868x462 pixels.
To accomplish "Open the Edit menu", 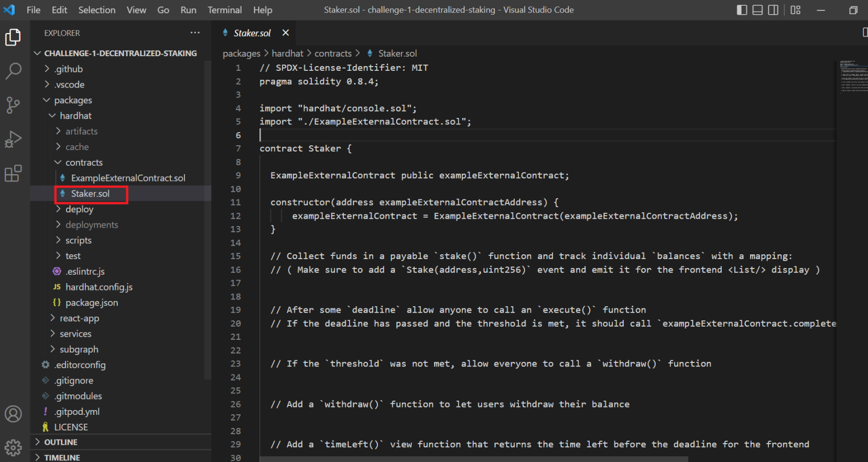I will coord(59,10).
